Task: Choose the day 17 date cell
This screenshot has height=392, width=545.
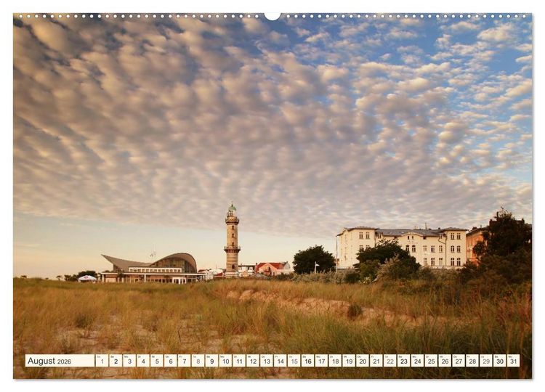Action: coord(321,360)
